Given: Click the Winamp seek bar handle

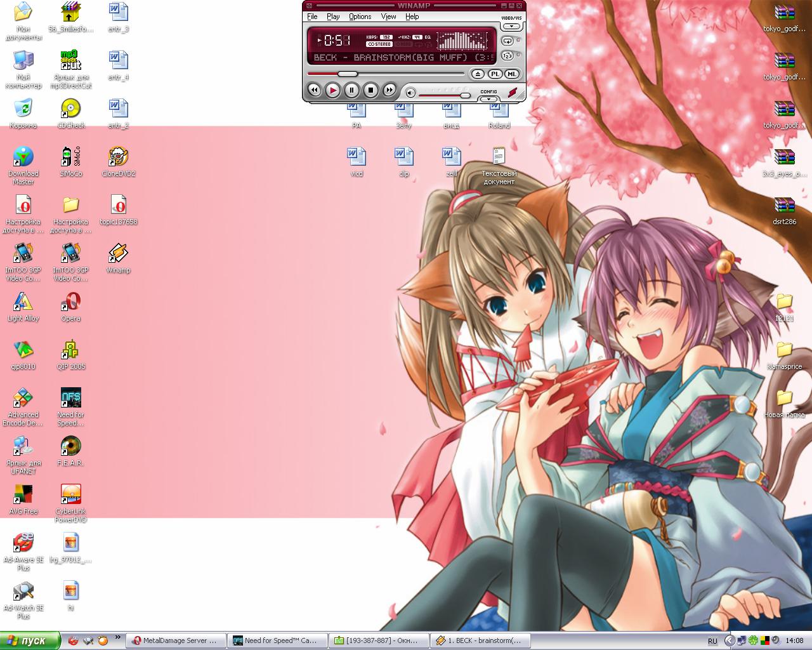Looking at the screenshot, I should point(348,74).
